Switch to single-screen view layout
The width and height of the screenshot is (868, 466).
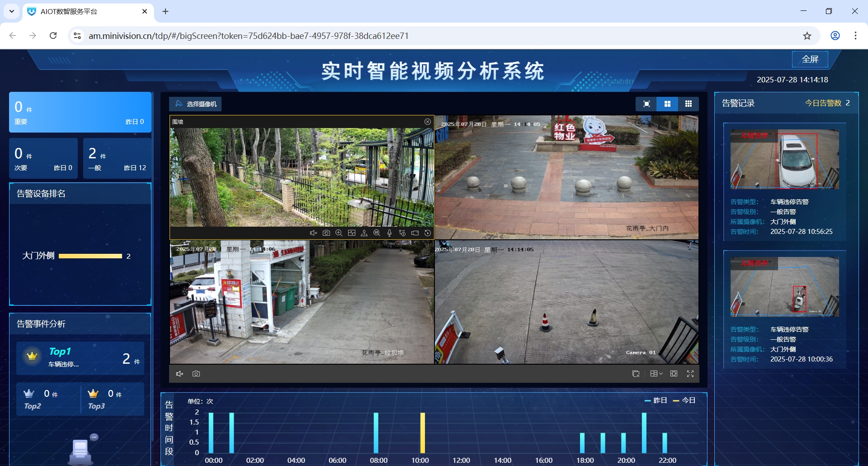click(646, 104)
